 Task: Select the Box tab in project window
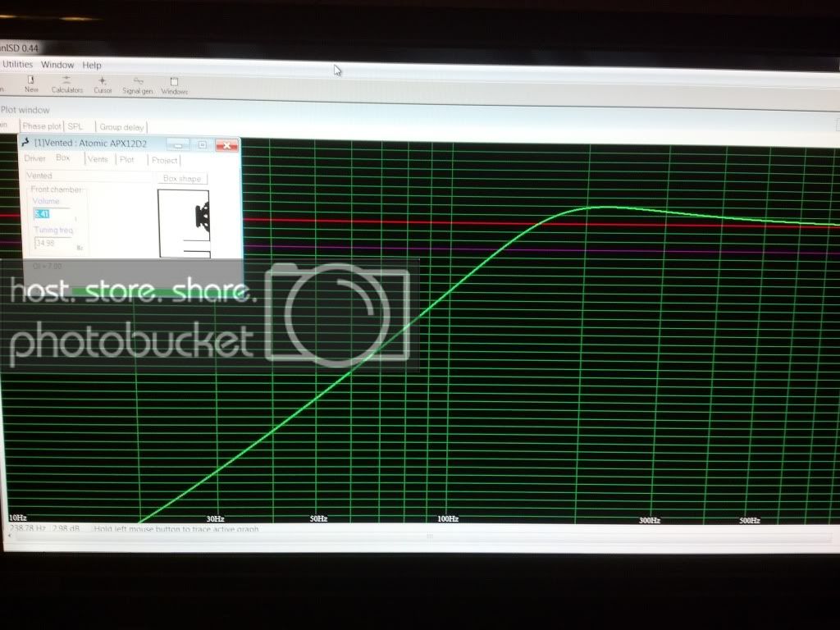coord(62,157)
